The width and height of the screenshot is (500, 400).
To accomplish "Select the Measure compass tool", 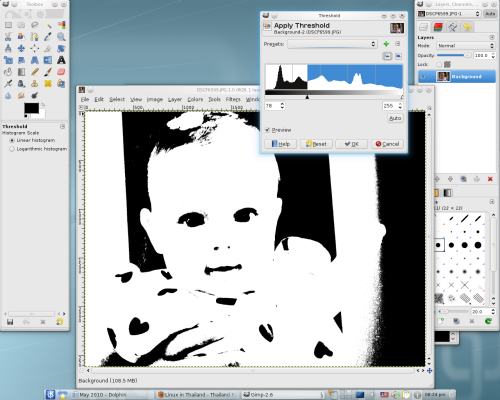I will [x=8, y=48].
